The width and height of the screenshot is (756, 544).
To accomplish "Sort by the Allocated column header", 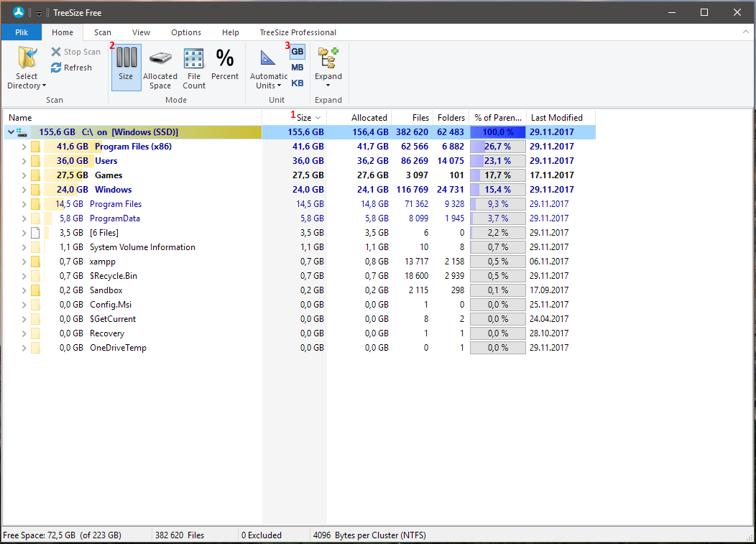I will 359,118.
